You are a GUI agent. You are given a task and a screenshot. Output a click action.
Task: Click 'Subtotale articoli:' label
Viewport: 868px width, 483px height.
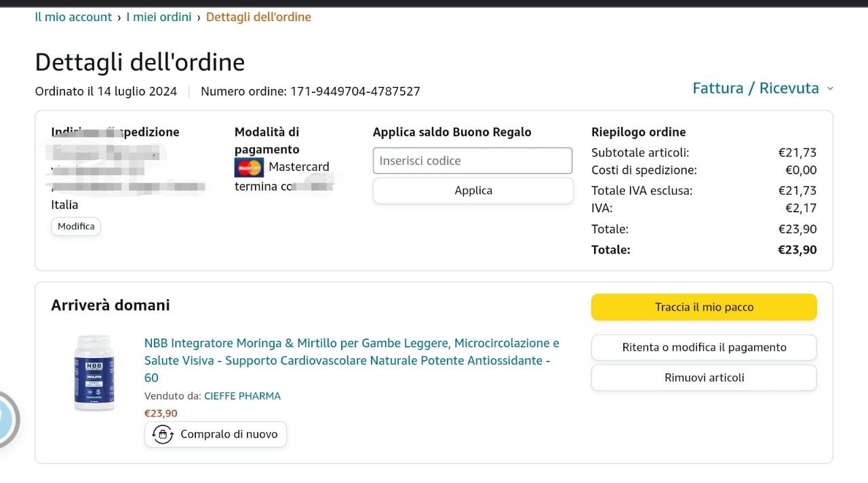click(640, 153)
